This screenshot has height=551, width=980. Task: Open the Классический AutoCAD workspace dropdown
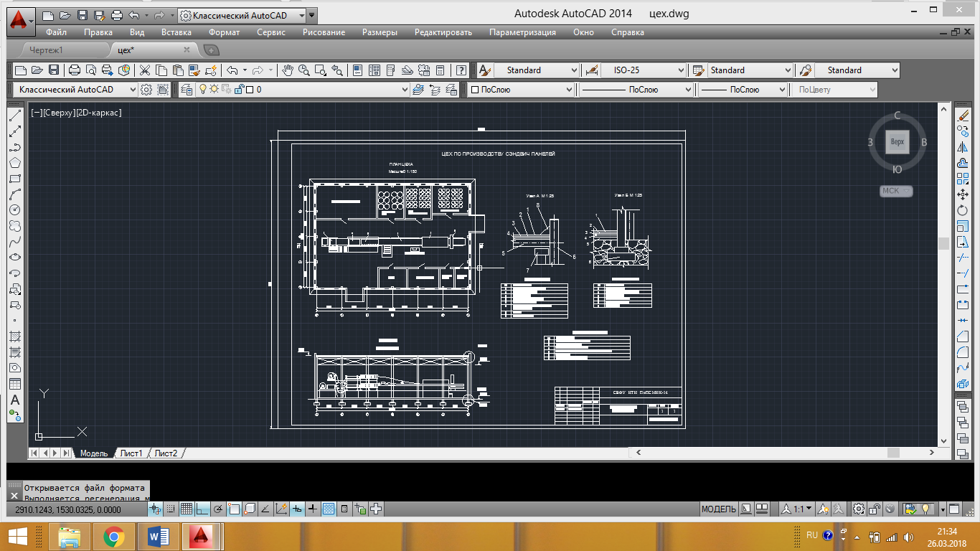(75, 90)
